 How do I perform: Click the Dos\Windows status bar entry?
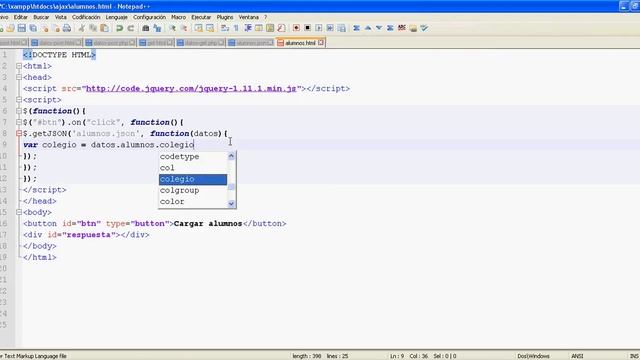pyautogui.click(x=533, y=356)
